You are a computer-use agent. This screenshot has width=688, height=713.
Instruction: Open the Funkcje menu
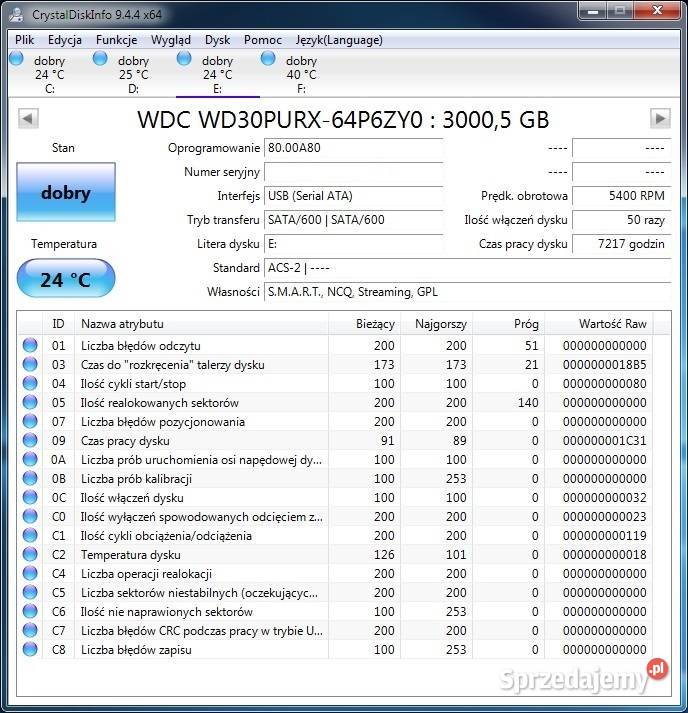tap(116, 40)
